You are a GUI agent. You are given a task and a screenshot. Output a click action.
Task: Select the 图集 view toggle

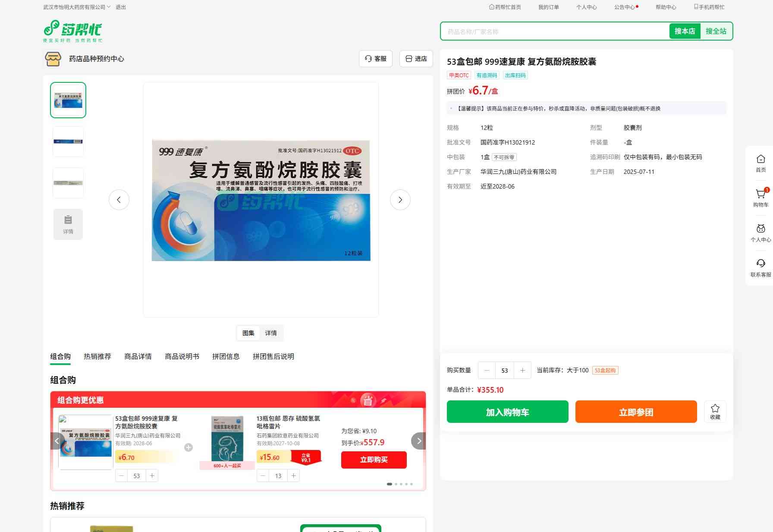[248, 333]
